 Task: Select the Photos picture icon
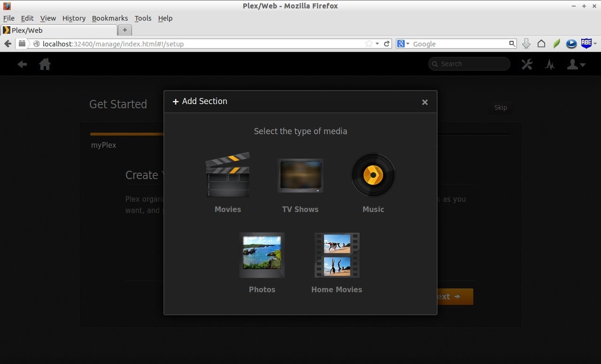262,255
